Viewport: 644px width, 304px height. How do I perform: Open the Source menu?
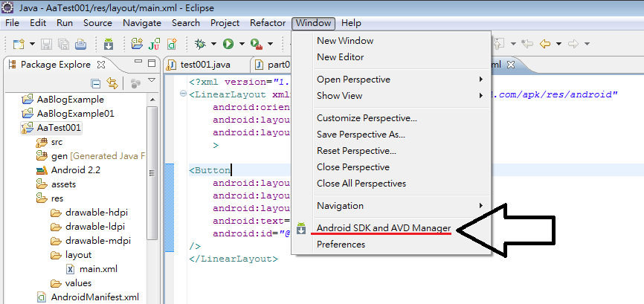[97, 23]
